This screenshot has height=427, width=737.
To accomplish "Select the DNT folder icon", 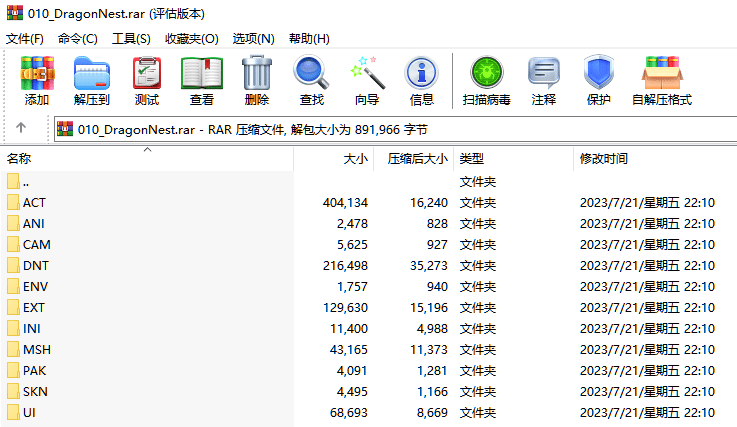I will pos(14,265).
